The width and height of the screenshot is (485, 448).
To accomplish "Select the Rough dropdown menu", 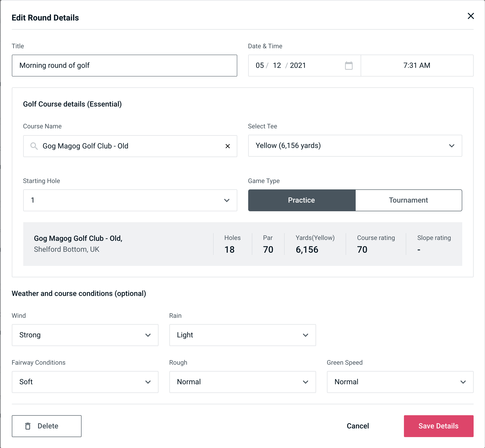I will 243,382.
